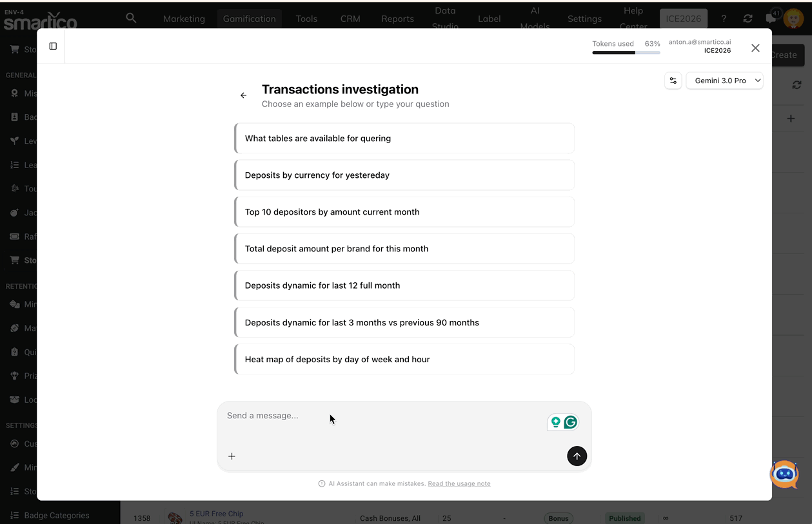Click the Tokens used progress bar

point(626,52)
